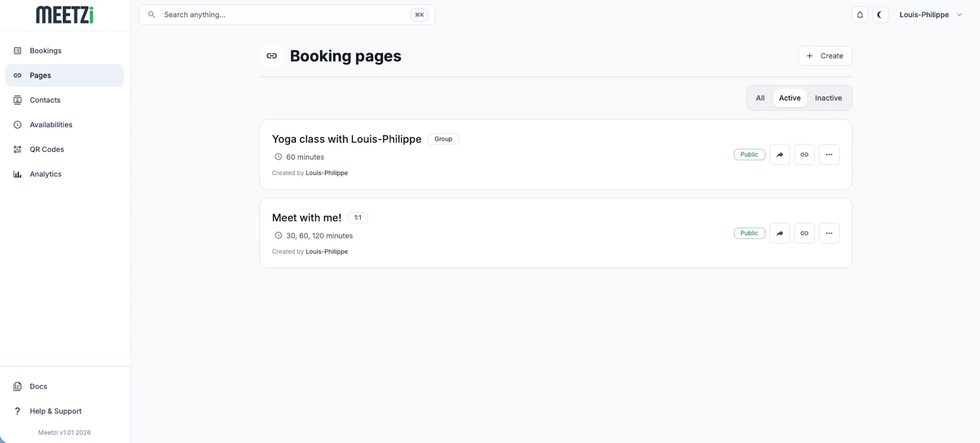Show All booking pages tab
The width and height of the screenshot is (980, 443).
point(760,98)
